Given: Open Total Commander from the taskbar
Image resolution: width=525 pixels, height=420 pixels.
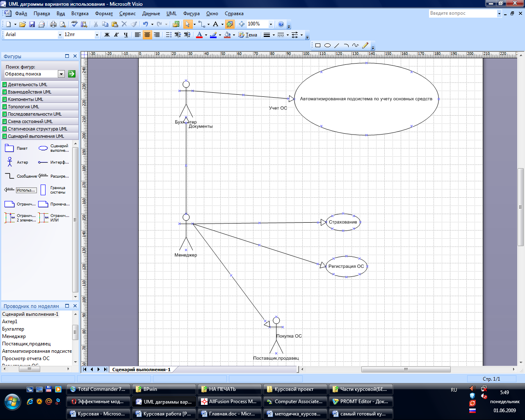Looking at the screenshot, I should [98, 389].
